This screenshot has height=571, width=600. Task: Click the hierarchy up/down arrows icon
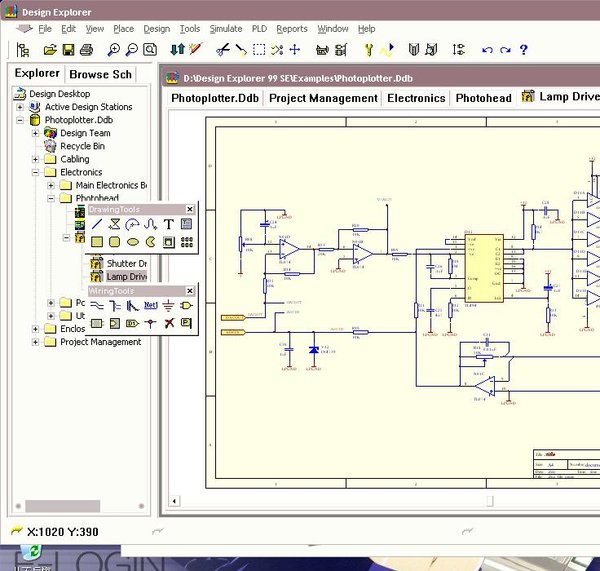[178, 49]
